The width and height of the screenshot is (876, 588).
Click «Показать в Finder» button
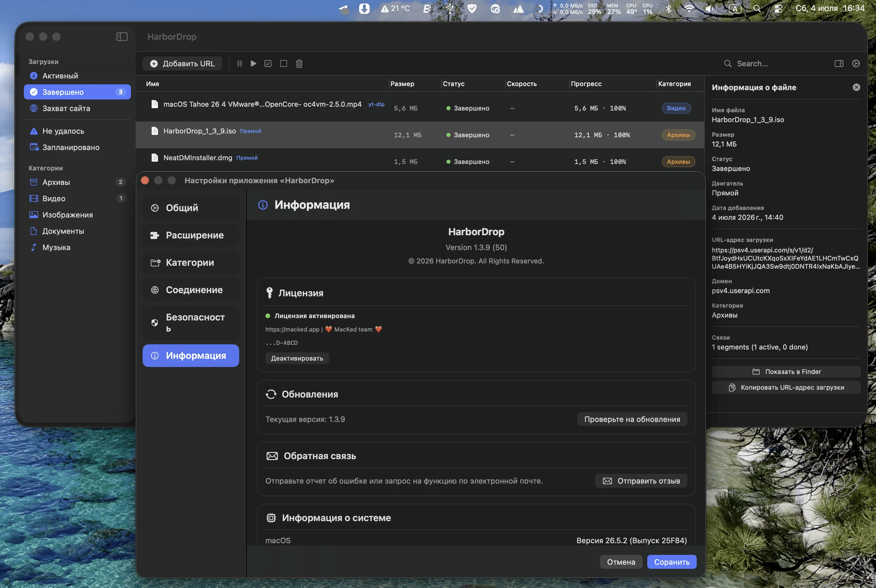(x=786, y=372)
